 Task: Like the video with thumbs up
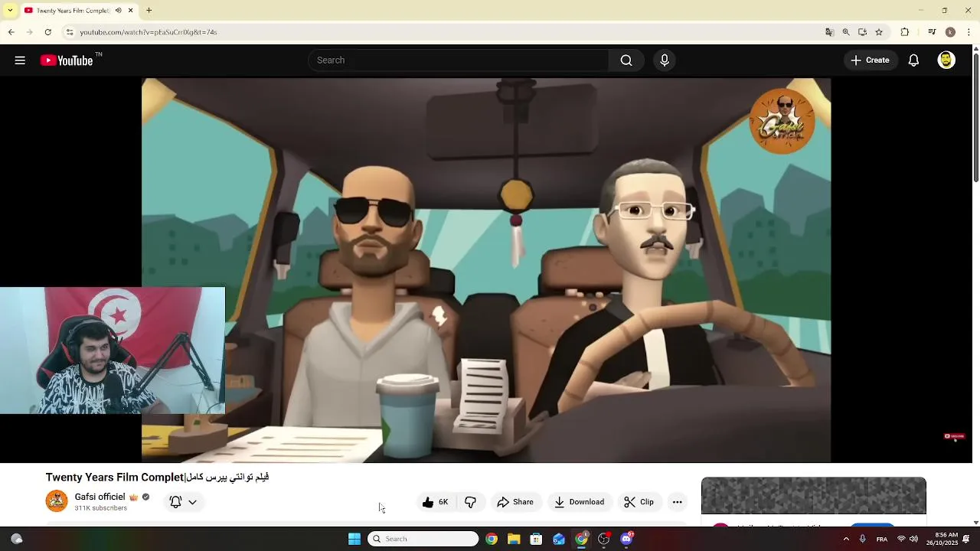click(x=428, y=502)
